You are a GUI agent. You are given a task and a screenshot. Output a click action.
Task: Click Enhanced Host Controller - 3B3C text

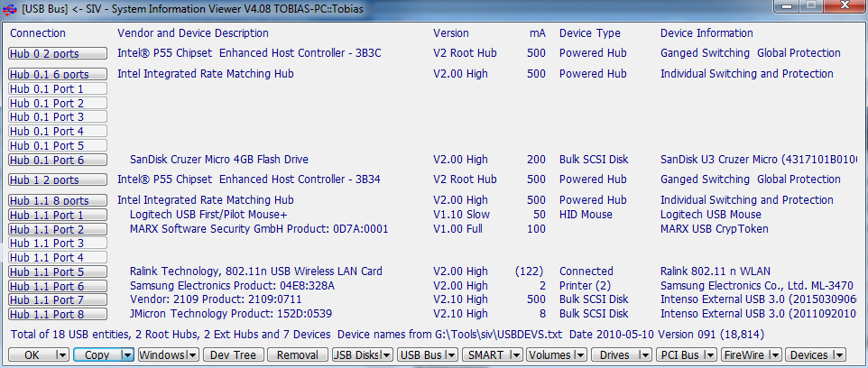pyautogui.click(x=300, y=54)
